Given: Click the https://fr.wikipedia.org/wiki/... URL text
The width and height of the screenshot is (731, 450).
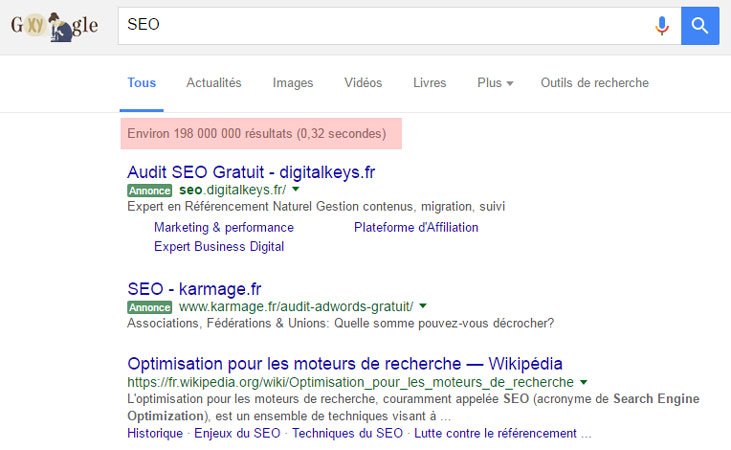Looking at the screenshot, I should (x=351, y=382).
